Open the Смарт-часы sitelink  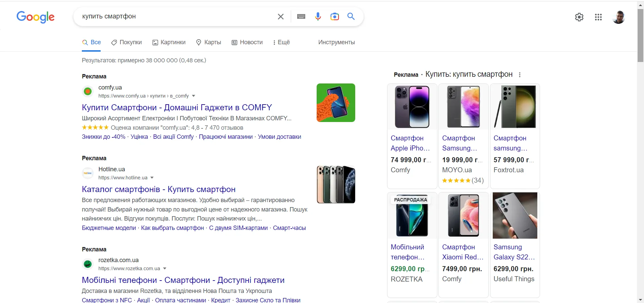289,228
